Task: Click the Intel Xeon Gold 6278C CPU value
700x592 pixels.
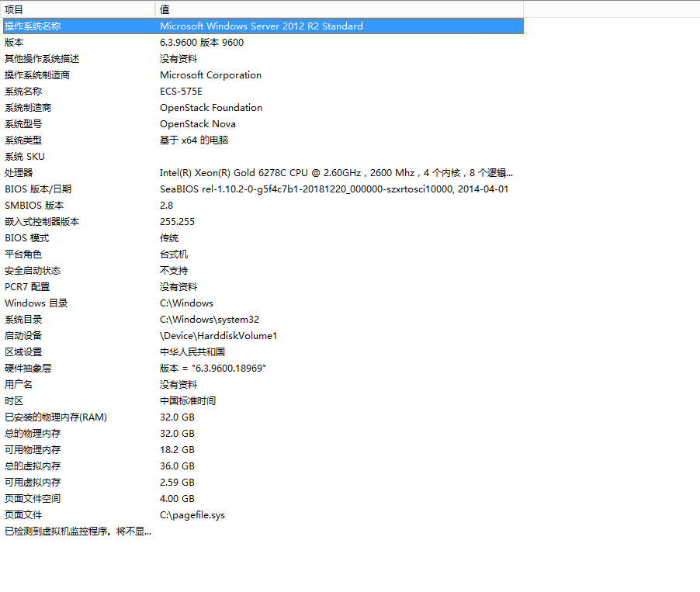Action: click(336, 173)
